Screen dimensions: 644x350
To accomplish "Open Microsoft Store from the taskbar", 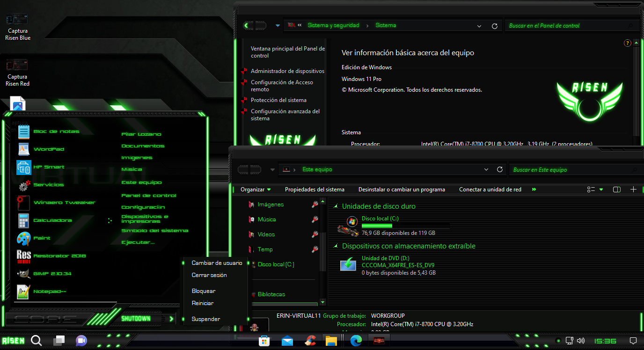I will (x=264, y=341).
